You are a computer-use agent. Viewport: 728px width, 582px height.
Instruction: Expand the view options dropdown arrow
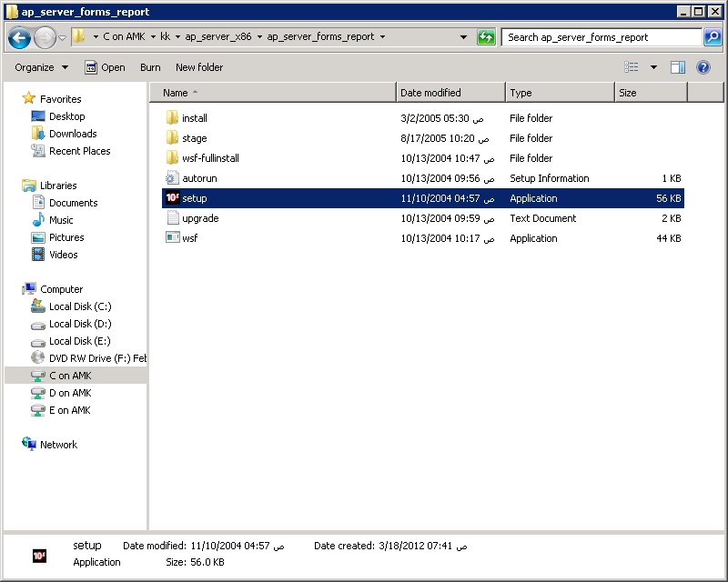[653, 67]
